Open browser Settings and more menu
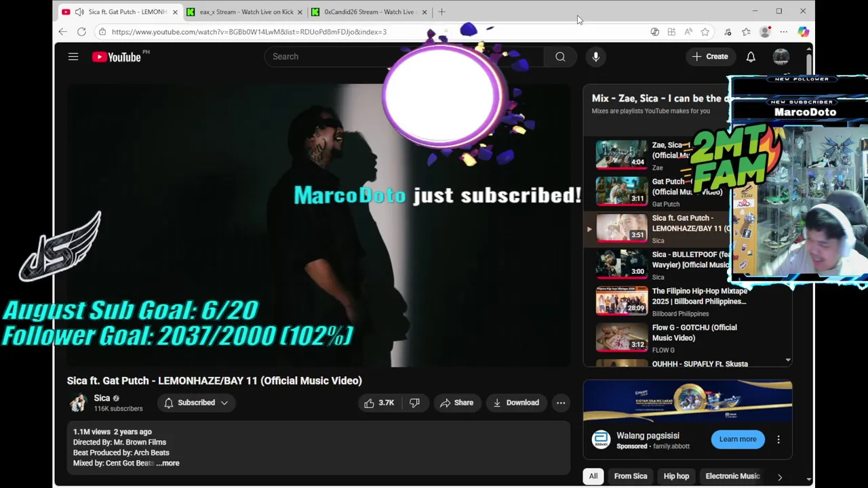The width and height of the screenshot is (868, 488). (783, 32)
